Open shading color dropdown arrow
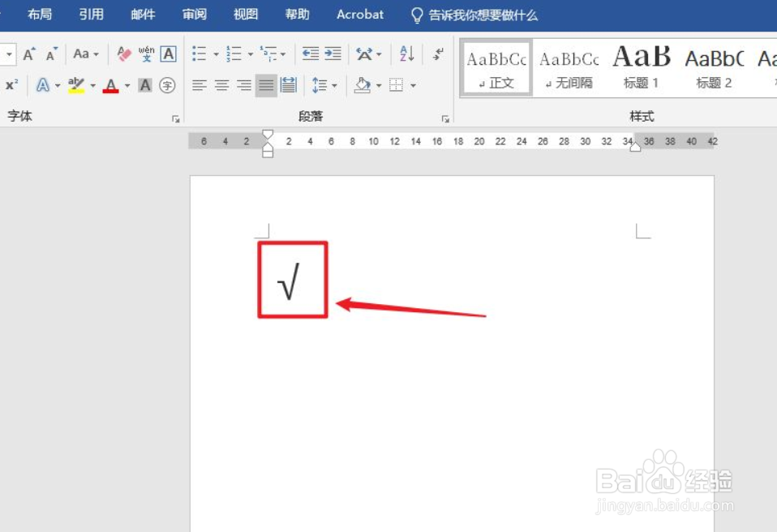This screenshot has height=532, width=777. point(379,86)
